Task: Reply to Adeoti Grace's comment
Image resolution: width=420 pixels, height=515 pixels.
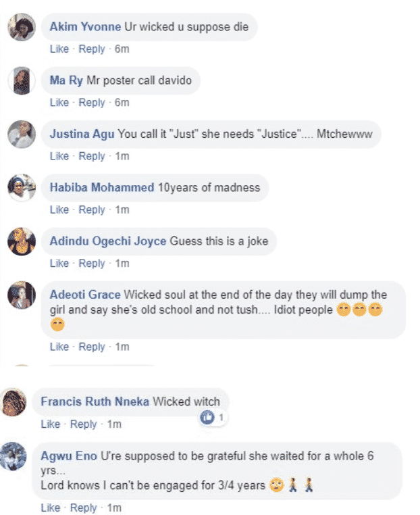Action: click(92, 347)
